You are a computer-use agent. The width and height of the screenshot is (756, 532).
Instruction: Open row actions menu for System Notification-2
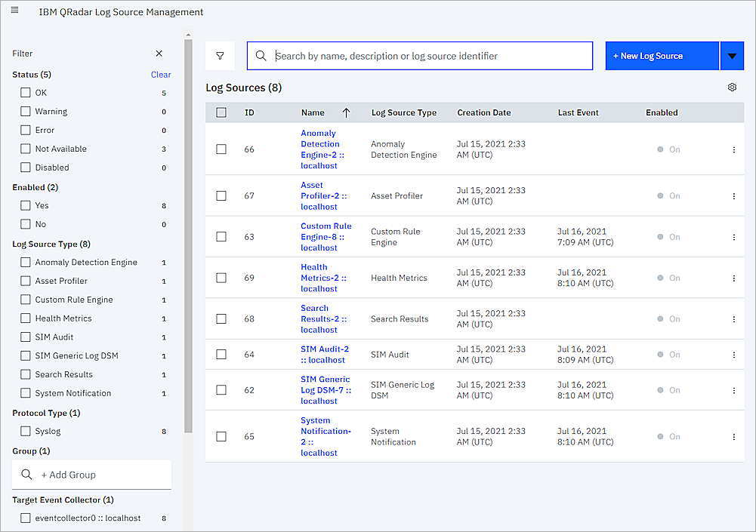pyautogui.click(x=733, y=437)
